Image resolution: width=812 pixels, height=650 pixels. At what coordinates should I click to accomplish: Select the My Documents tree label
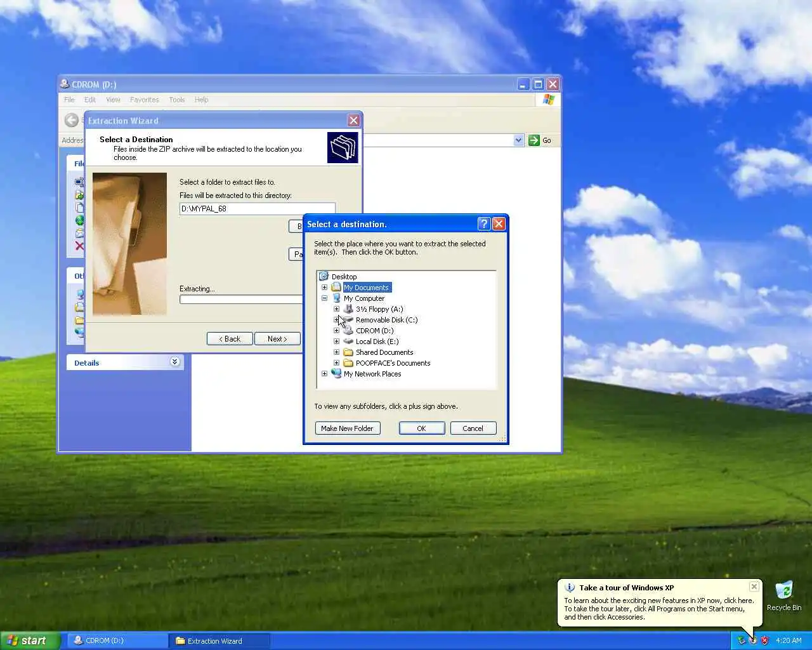[x=367, y=287]
